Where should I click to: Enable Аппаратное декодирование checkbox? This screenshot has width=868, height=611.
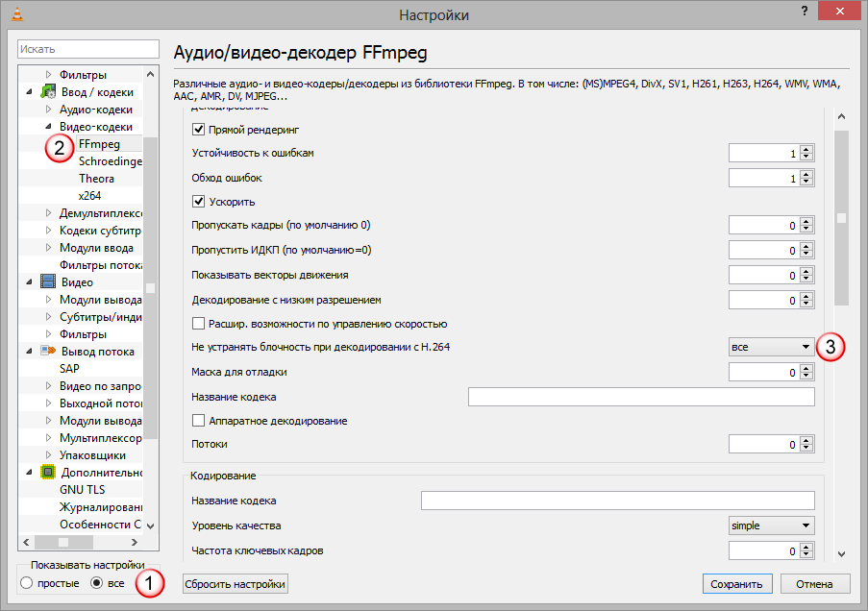(x=198, y=421)
